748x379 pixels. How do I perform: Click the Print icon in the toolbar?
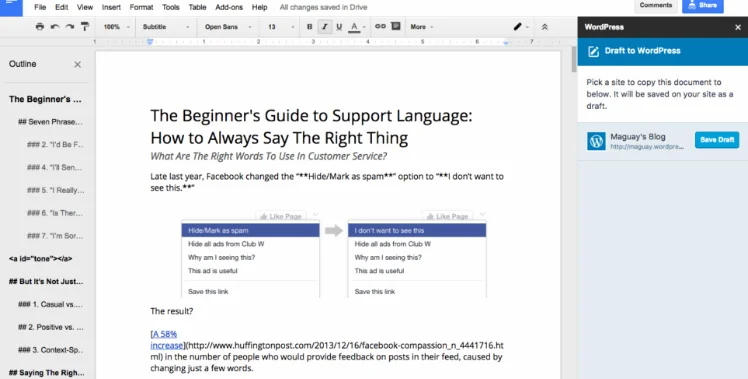coord(40,27)
